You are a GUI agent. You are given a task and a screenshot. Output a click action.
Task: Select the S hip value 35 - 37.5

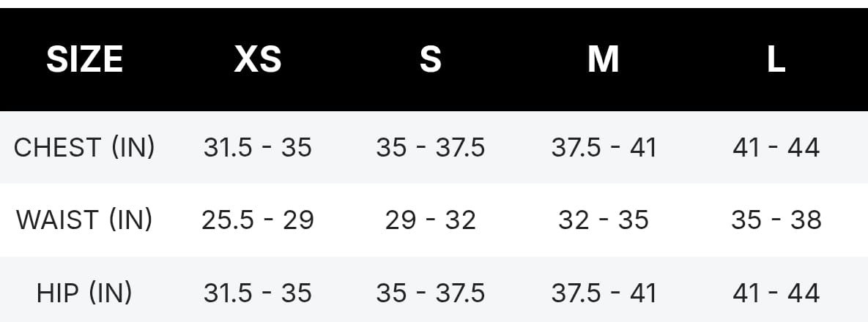click(x=431, y=293)
